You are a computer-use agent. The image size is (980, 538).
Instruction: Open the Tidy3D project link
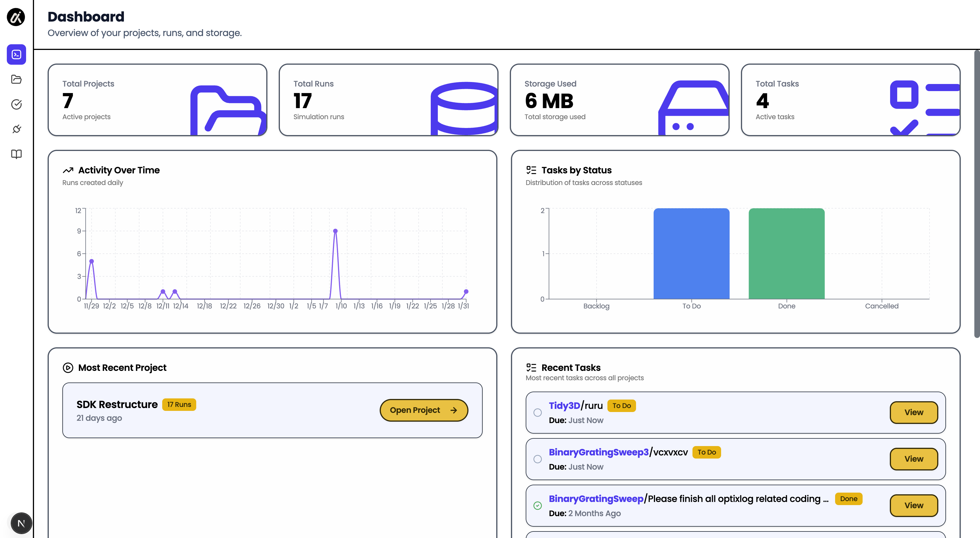[564, 405]
